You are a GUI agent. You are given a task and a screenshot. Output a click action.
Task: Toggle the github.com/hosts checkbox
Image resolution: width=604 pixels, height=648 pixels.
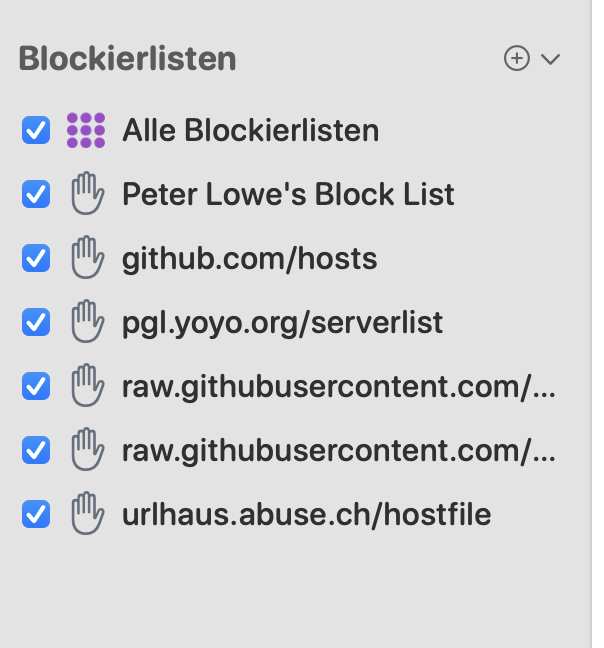coord(36,258)
